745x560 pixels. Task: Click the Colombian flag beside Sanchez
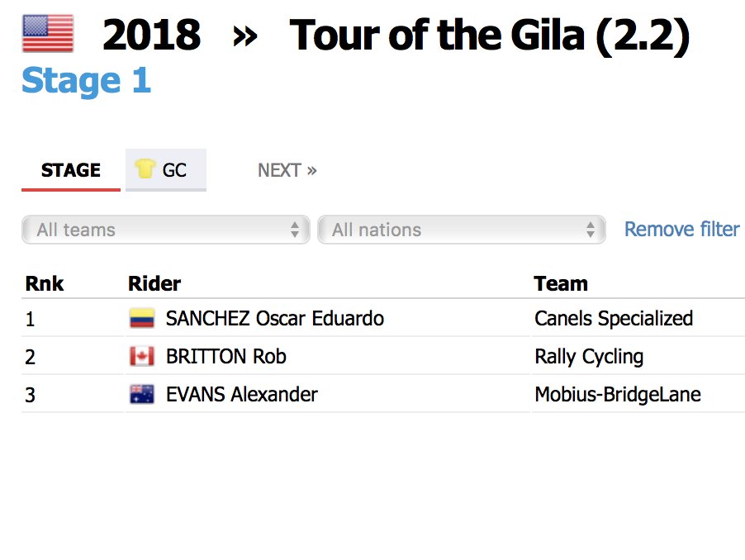(x=142, y=318)
